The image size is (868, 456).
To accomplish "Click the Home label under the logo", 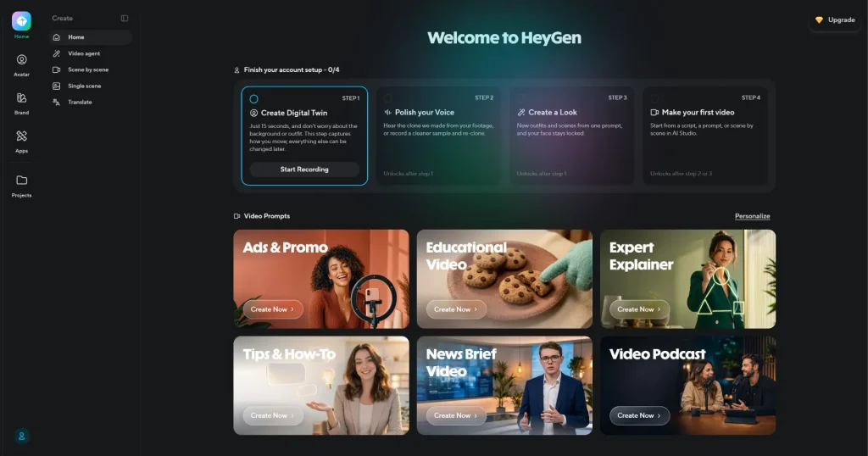I will tap(21, 36).
